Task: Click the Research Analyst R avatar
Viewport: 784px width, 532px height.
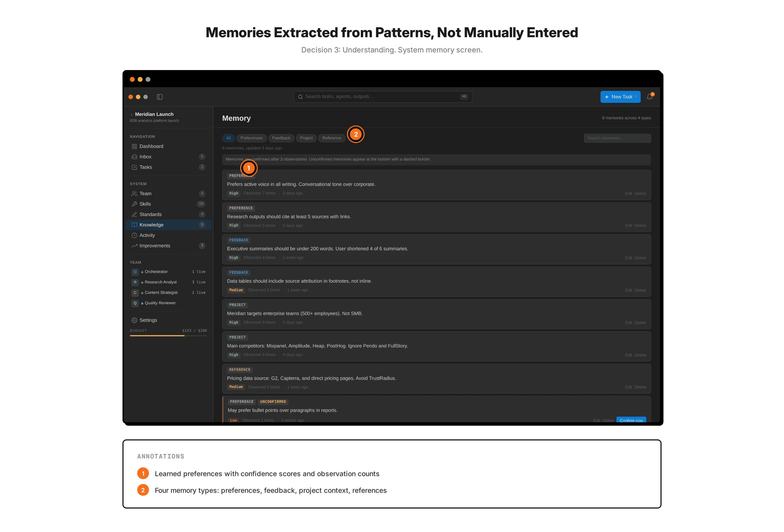Action: pyautogui.click(x=135, y=282)
